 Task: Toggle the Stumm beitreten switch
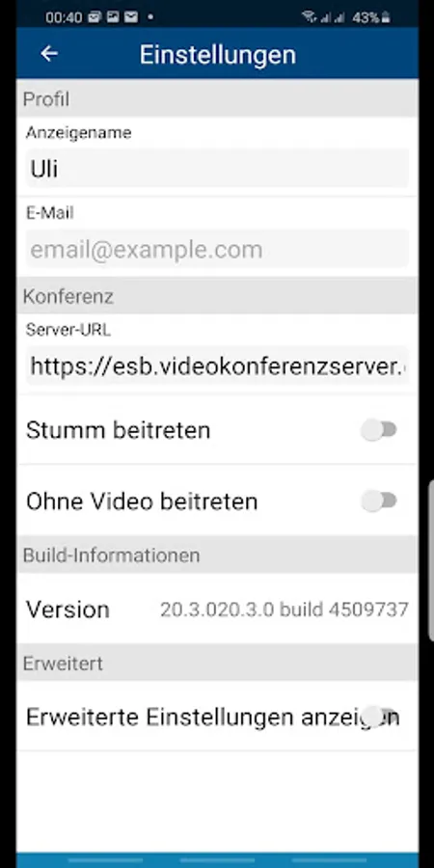(379, 430)
